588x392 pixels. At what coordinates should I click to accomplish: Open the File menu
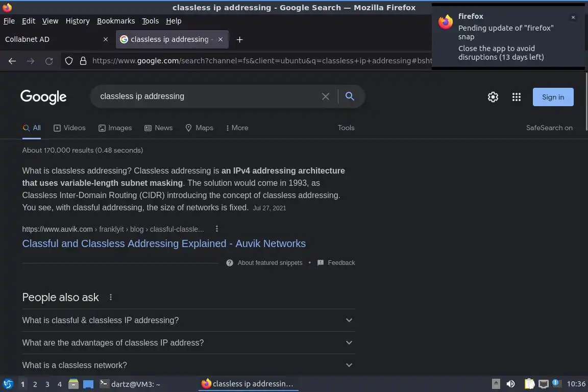tap(9, 21)
